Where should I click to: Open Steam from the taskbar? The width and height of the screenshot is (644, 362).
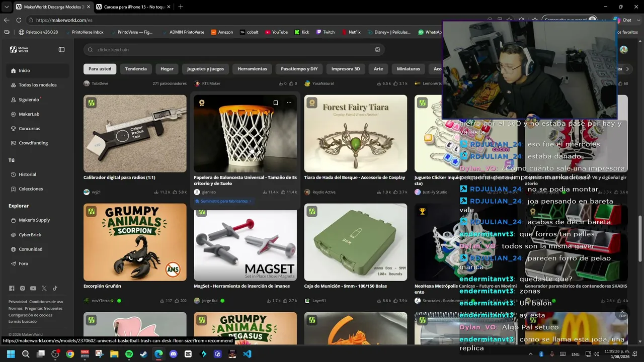click(143, 354)
